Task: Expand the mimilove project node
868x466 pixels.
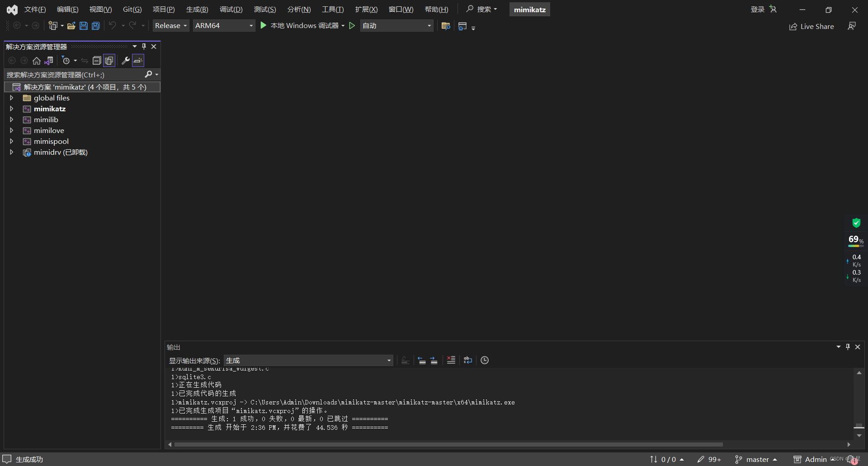Action: point(12,130)
